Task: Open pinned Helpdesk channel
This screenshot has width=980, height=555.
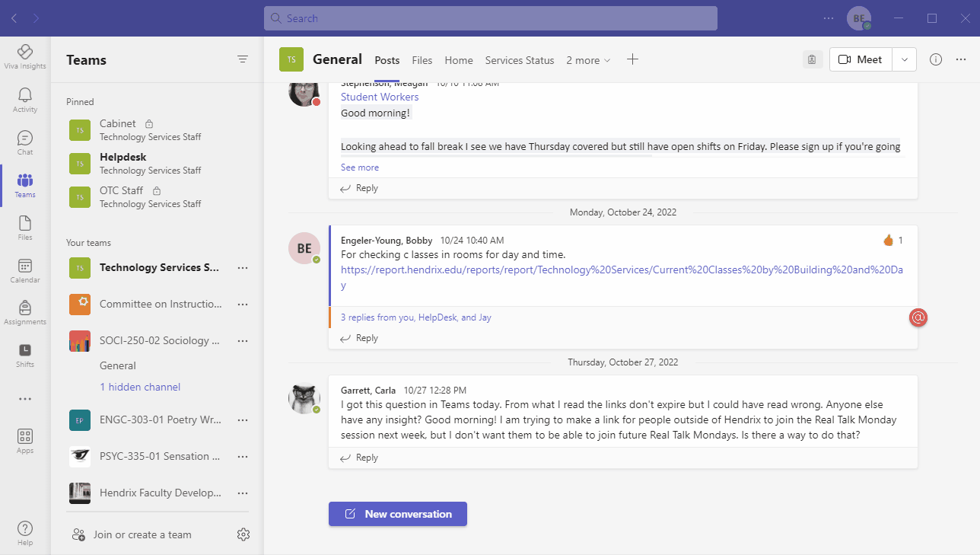Action: [157, 163]
